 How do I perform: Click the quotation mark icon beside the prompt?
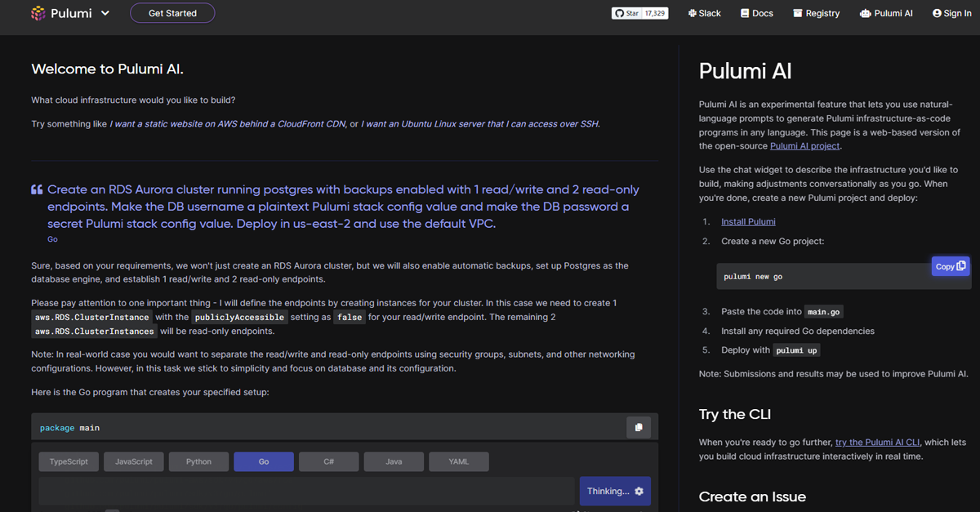coord(37,190)
